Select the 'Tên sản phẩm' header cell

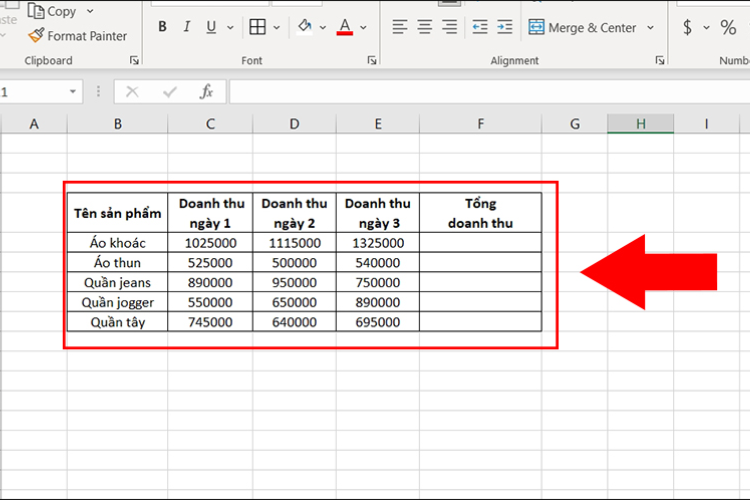click(118, 213)
